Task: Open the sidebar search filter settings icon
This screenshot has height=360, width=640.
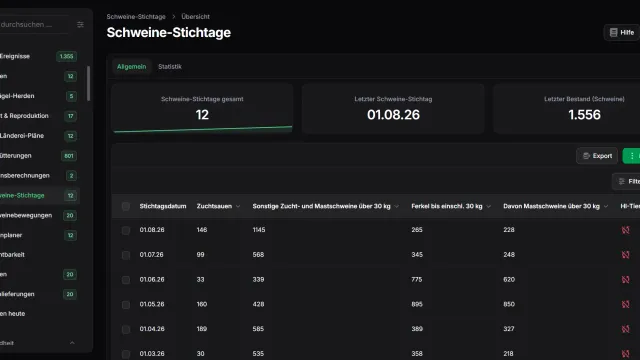Action: (80, 24)
